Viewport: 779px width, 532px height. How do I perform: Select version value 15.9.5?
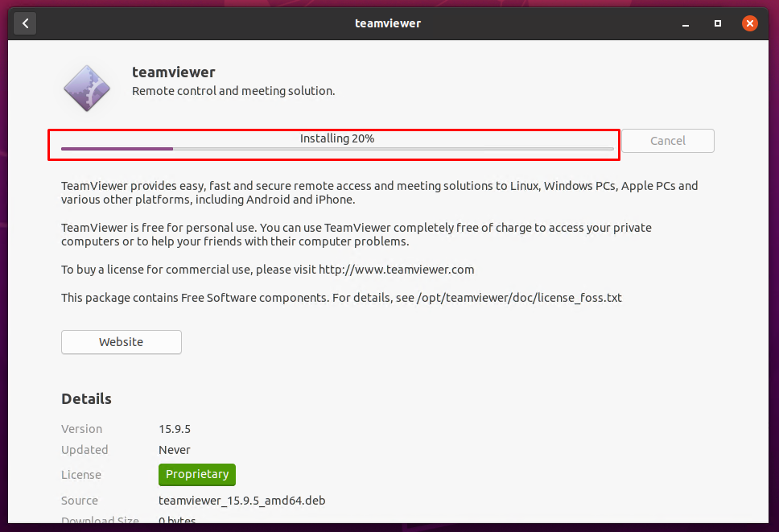coord(175,429)
